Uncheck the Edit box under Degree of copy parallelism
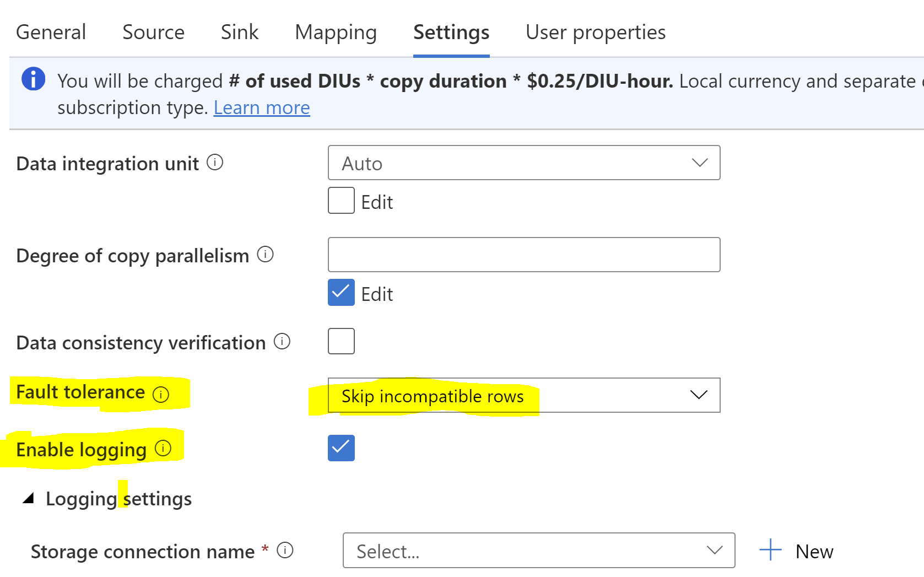The width and height of the screenshot is (924, 577). (x=341, y=293)
